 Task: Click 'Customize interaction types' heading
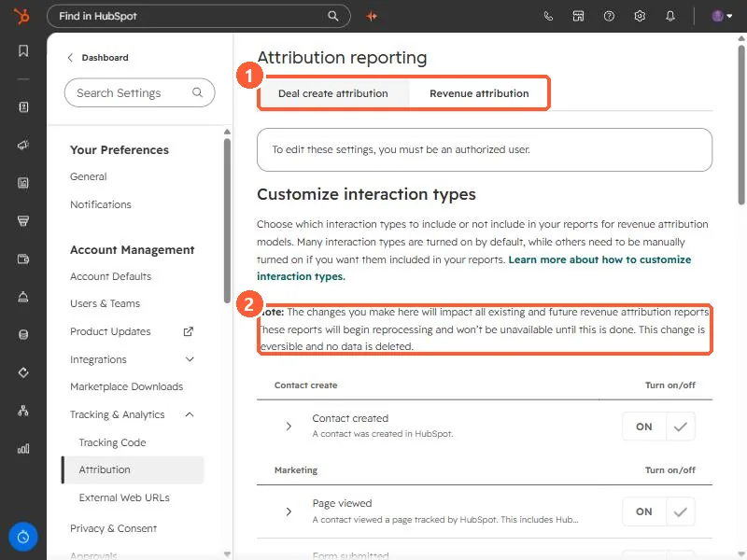366,194
